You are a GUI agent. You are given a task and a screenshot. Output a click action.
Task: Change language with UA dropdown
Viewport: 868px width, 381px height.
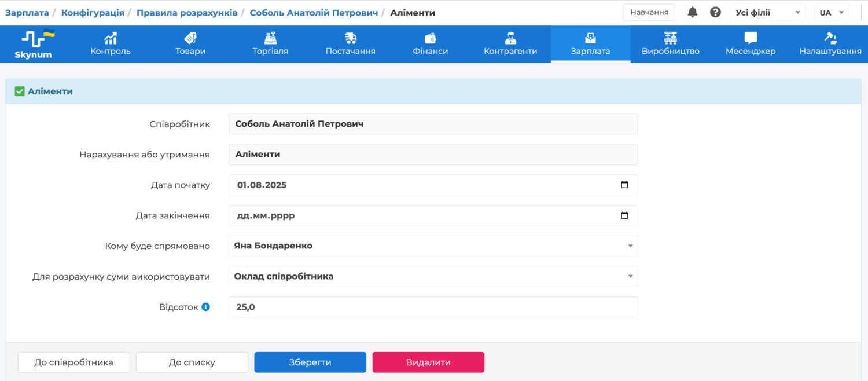tap(831, 13)
